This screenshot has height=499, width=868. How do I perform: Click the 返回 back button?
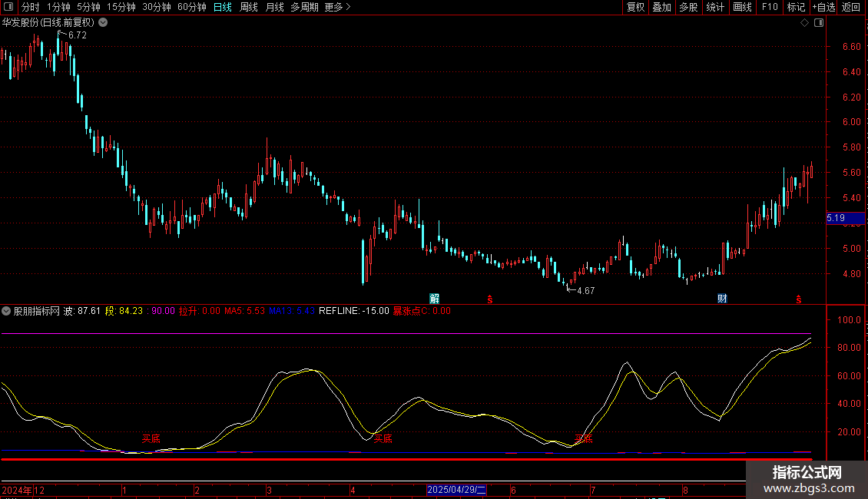pyautogui.click(x=851, y=7)
